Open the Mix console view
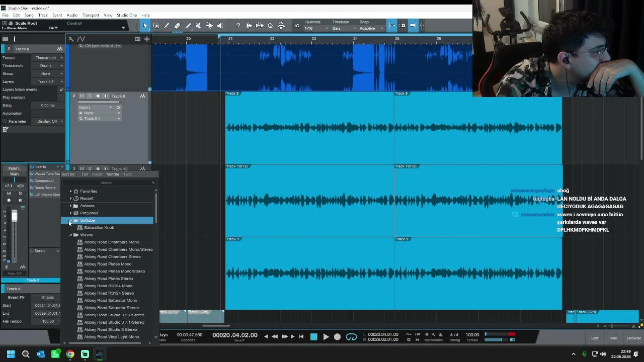The image size is (644, 362). (613, 338)
